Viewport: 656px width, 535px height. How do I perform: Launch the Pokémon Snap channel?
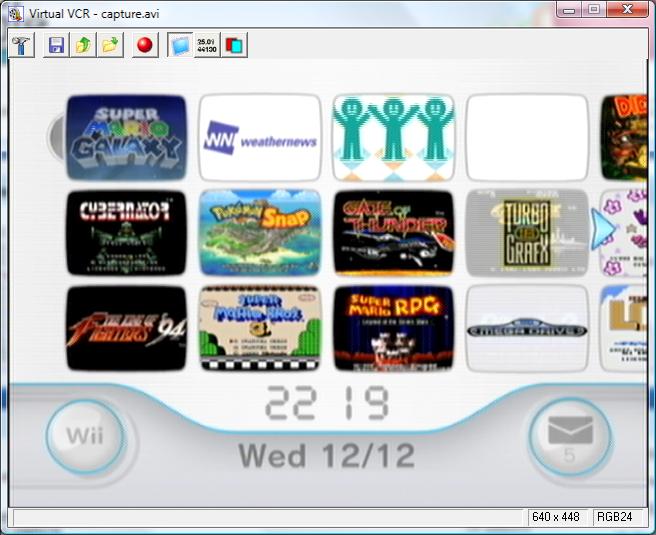pyautogui.click(x=260, y=233)
